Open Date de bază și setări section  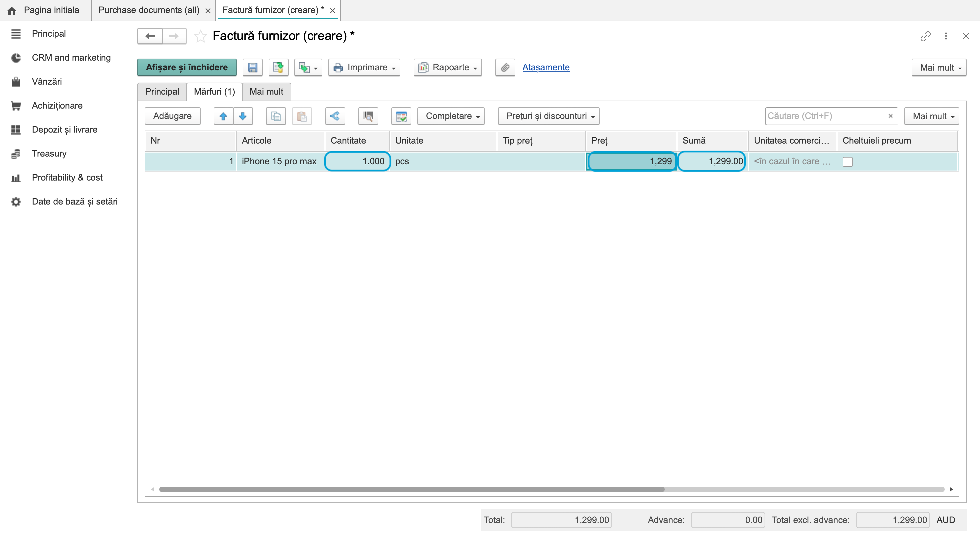pos(75,202)
